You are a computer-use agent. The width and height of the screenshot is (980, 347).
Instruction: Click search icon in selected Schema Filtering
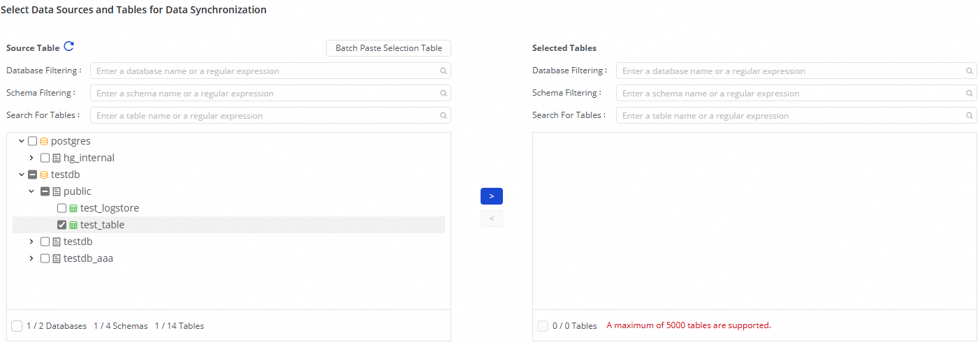[x=969, y=94]
